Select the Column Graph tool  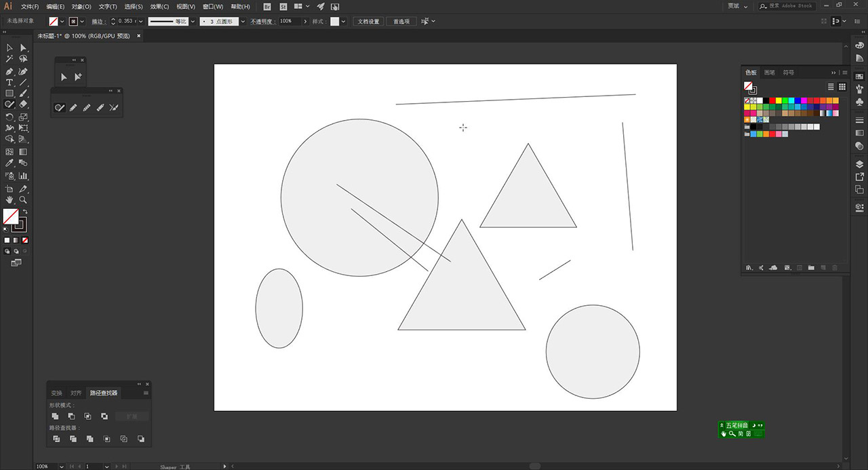point(23,176)
